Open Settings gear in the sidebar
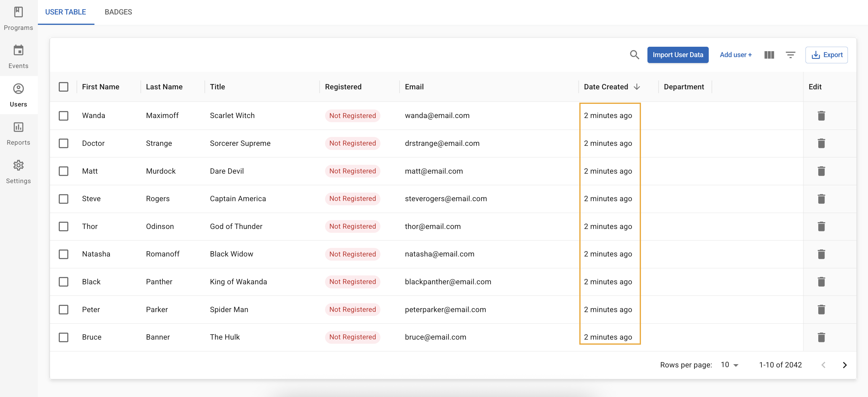 pos(19,172)
